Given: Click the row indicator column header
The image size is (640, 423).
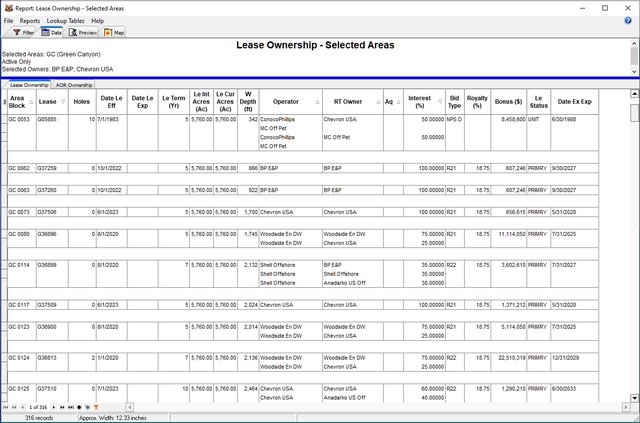Looking at the screenshot, I should 4,102.
